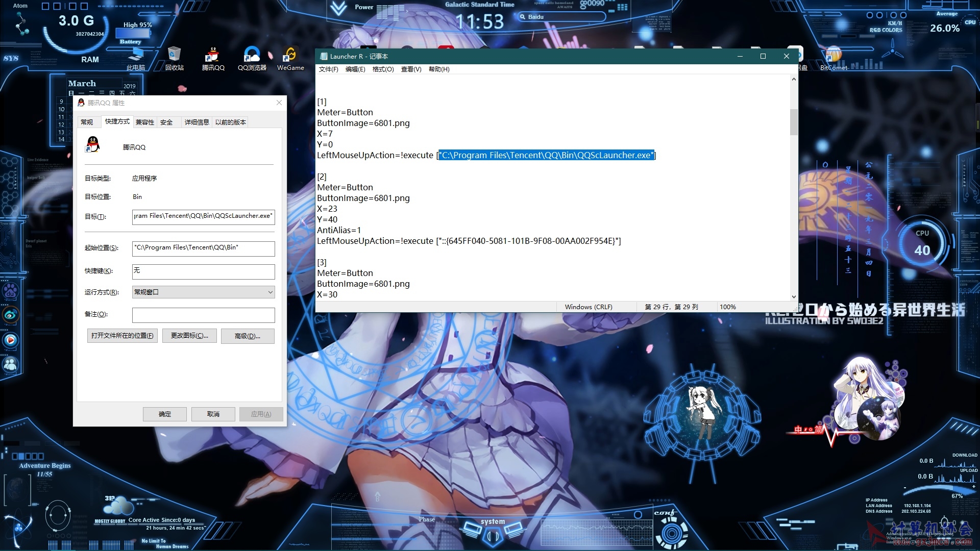Launch the WeGame desktop shortcut
This screenshot has height=551, width=980.
coord(290,58)
